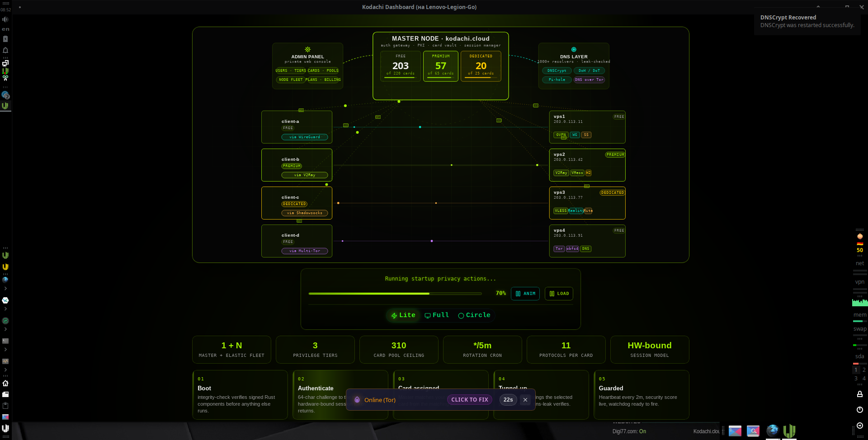Click the 'via Multi-Tor' label on client-d

[x=305, y=251]
